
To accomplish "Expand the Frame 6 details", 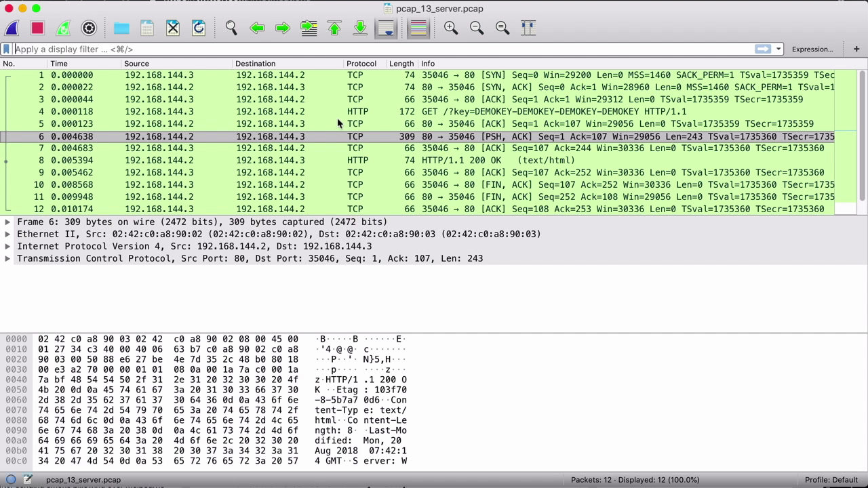I will [x=7, y=222].
